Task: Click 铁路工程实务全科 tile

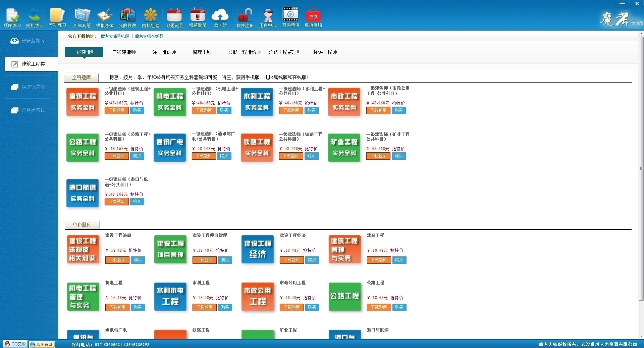Action: [257, 148]
